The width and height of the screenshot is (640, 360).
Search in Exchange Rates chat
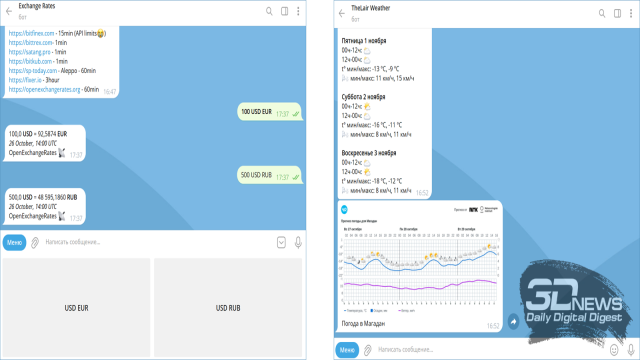(x=269, y=11)
